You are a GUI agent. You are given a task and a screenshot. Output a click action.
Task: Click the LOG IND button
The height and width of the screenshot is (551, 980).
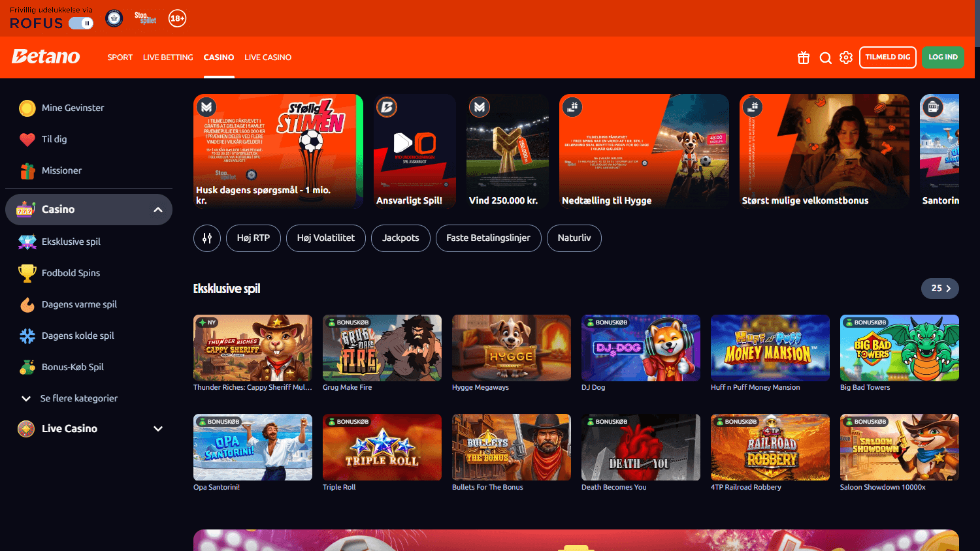point(943,57)
